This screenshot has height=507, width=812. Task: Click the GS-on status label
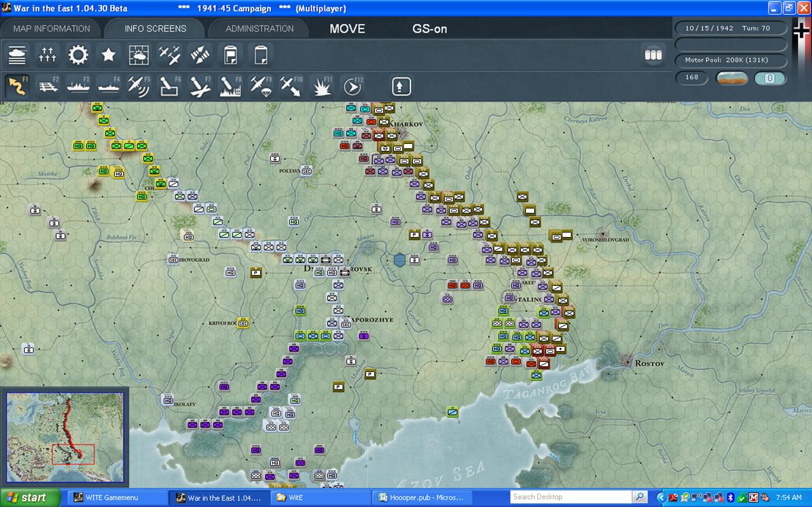click(x=430, y=29)
